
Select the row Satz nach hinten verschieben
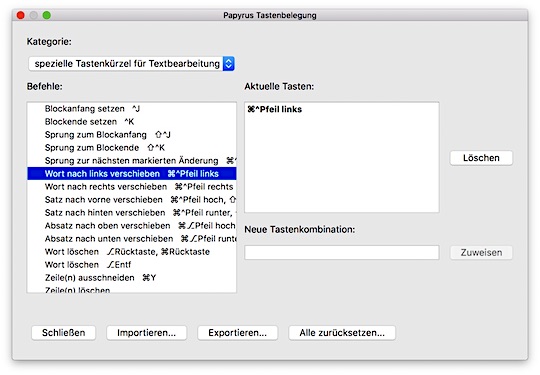pos(132,213)
